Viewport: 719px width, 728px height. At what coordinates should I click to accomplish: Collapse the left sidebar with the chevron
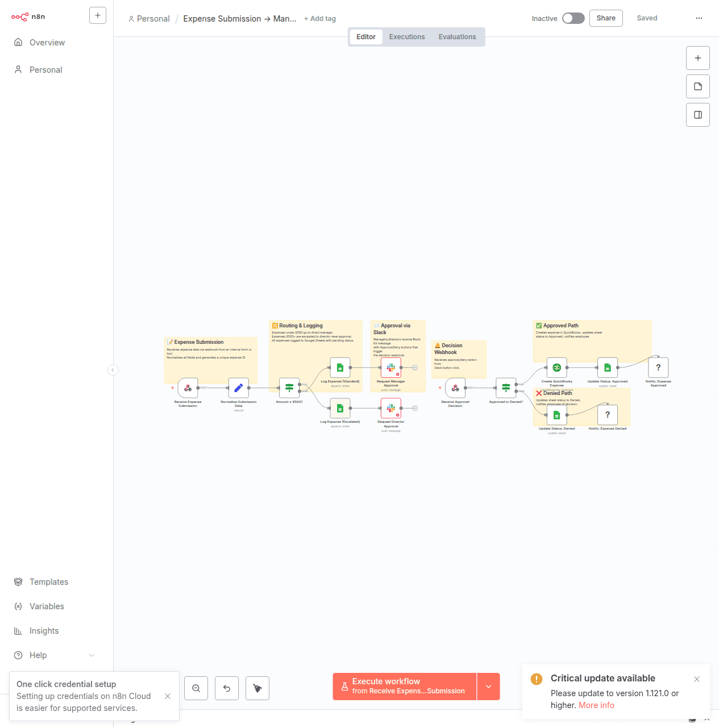(x=113, y=370)
